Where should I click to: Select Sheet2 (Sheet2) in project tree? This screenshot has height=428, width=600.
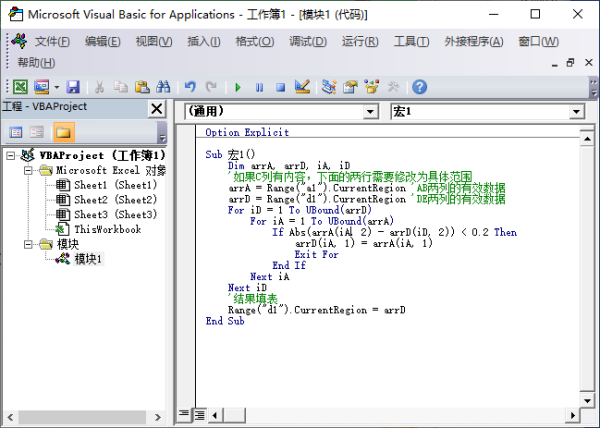pos(115,200)
